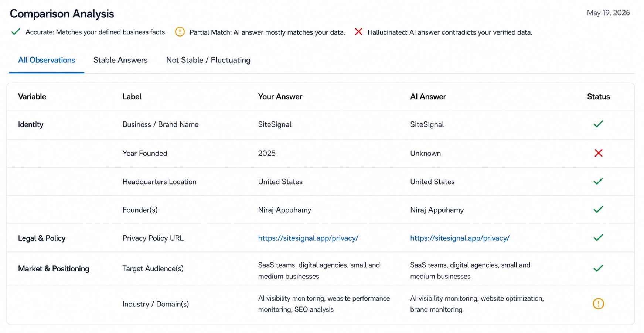Click the Hallucinated legend red X icon

click(358, 32)
